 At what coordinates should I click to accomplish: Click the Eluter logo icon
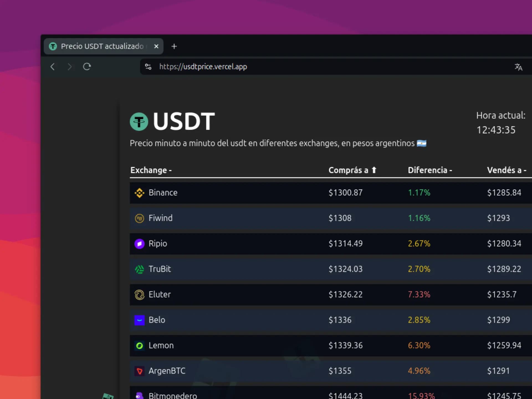(x=139, y=295)
